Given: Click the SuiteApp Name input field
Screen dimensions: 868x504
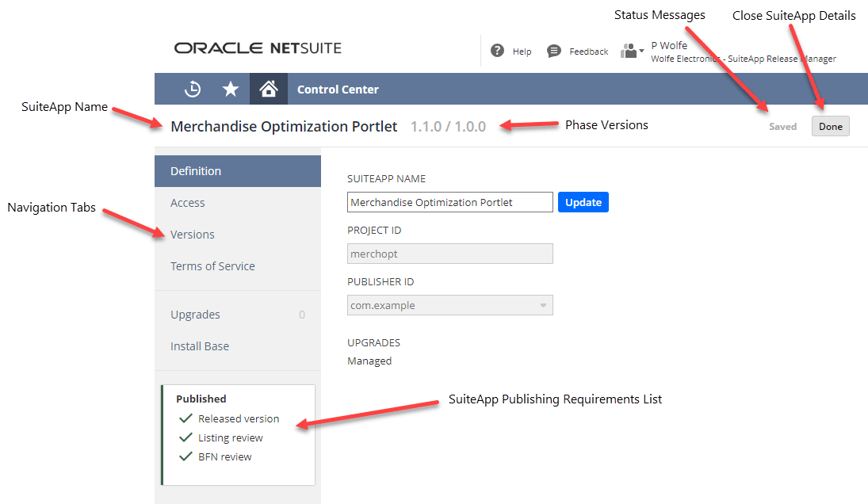Looking at the screenshot, I should (450, 202).
